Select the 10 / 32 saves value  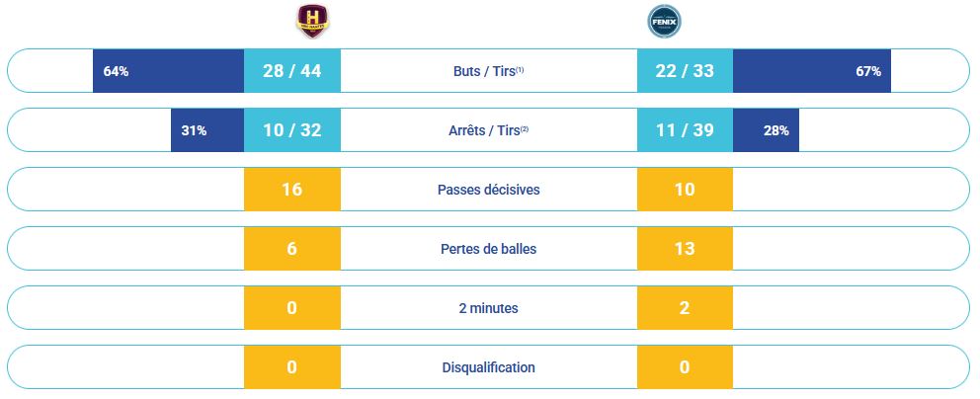coord(292,130)
